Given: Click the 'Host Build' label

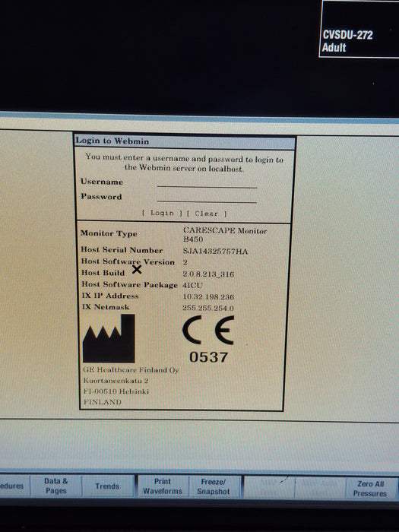Looking at the screenshot, I should [103, 273].
